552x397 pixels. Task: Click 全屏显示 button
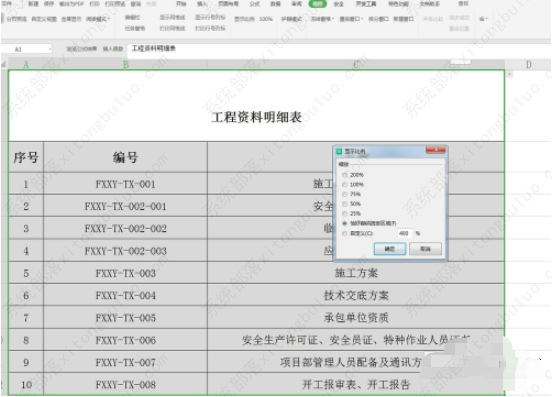71,19
